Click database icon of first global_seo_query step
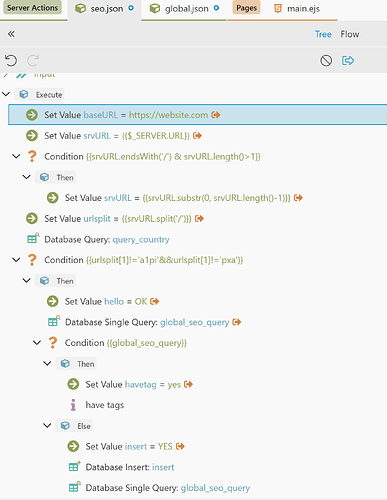The height and width of the screenshot is (500, 387). (54, 321)
